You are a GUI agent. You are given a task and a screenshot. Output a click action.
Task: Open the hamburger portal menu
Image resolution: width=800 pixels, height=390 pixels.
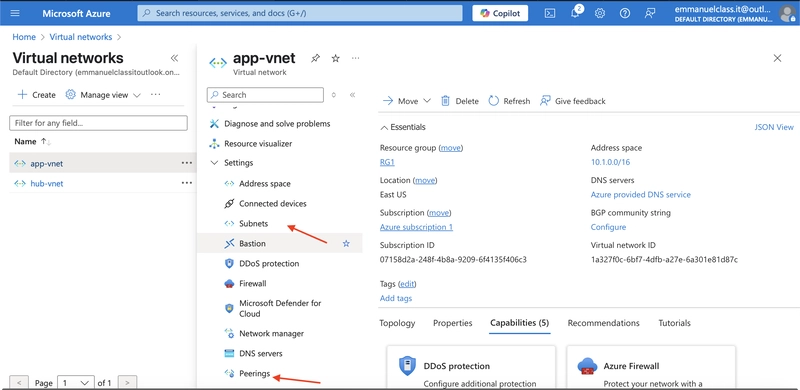(x=15, y=13)
